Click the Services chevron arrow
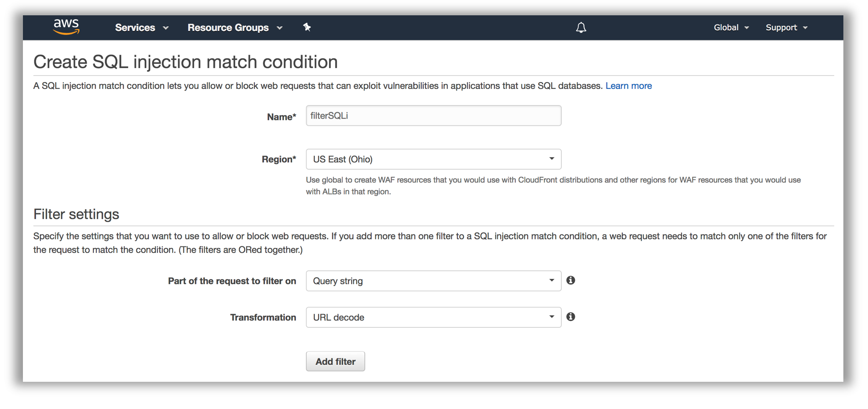 click(x=166, y=28)
